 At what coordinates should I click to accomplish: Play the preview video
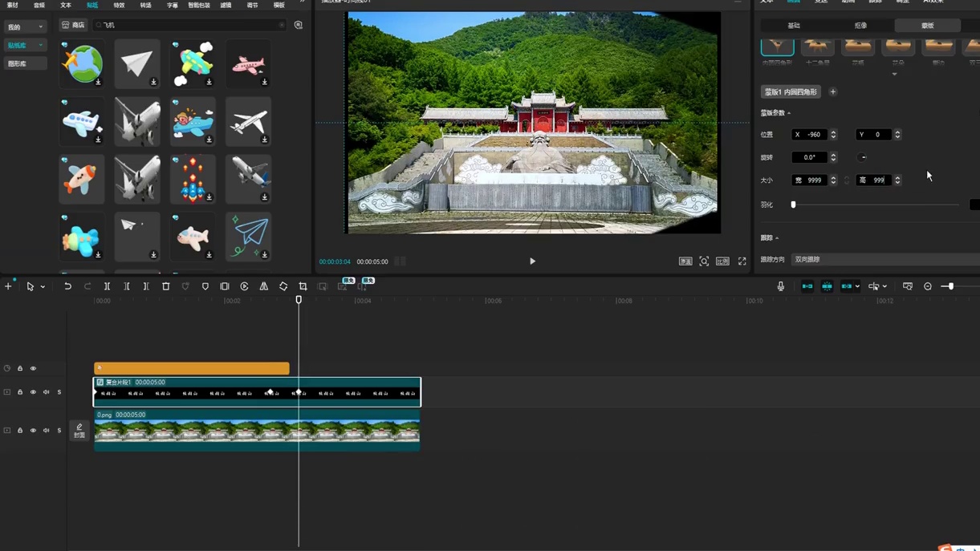click(532, 261)
